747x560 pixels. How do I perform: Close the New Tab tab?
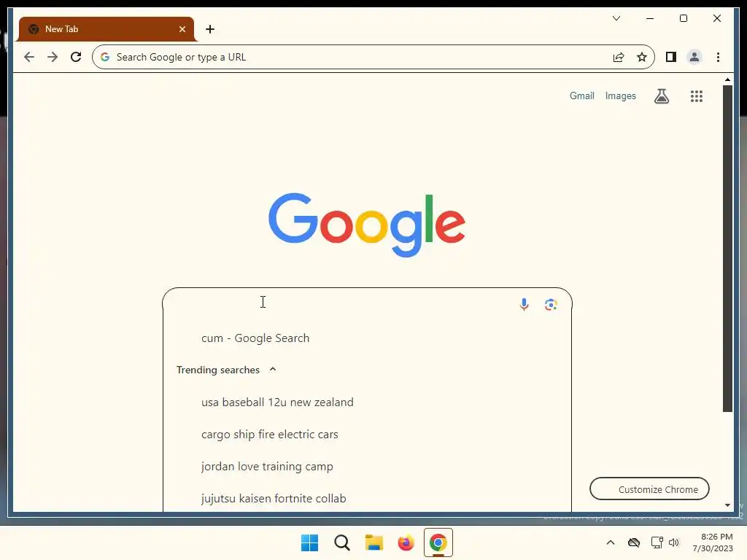pos(182,29)
